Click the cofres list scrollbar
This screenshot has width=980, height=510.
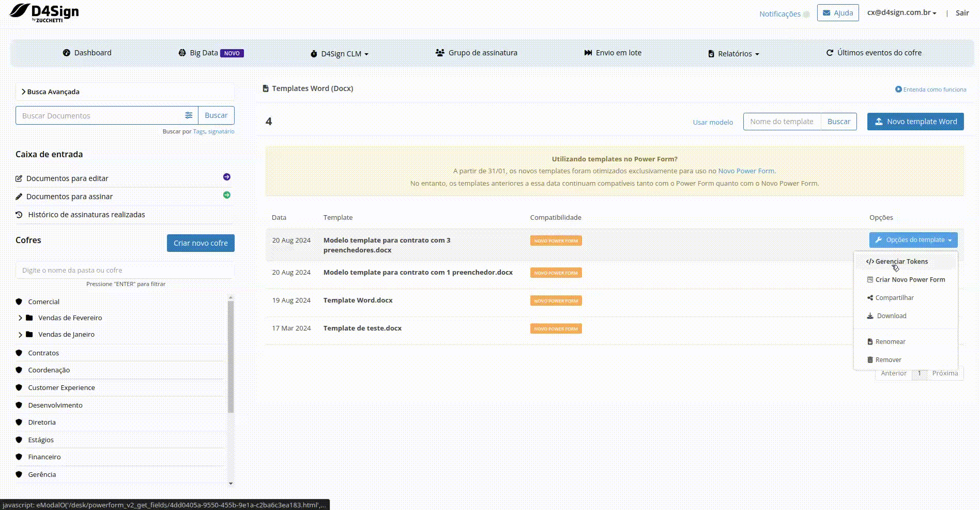coord(231,356)
